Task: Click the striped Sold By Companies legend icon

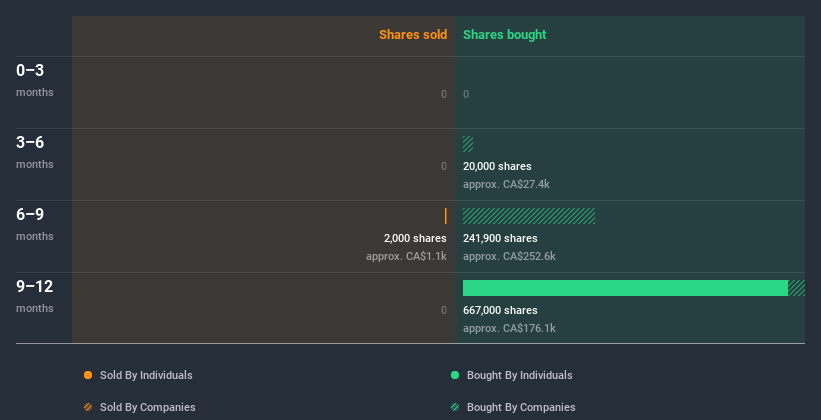Action: point(88,407)
